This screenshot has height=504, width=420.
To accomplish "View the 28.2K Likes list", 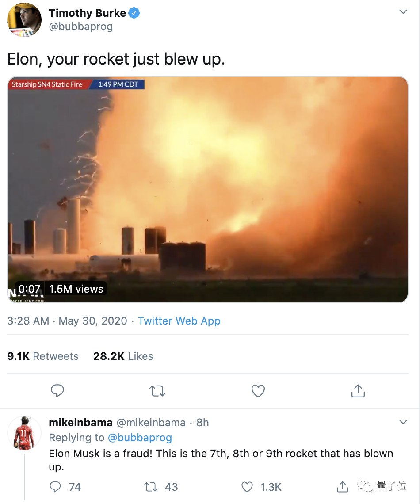I will coord(123,356).
